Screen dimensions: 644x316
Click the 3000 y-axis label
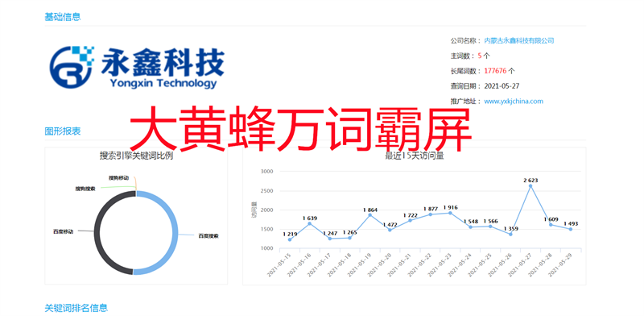(266, 171)
